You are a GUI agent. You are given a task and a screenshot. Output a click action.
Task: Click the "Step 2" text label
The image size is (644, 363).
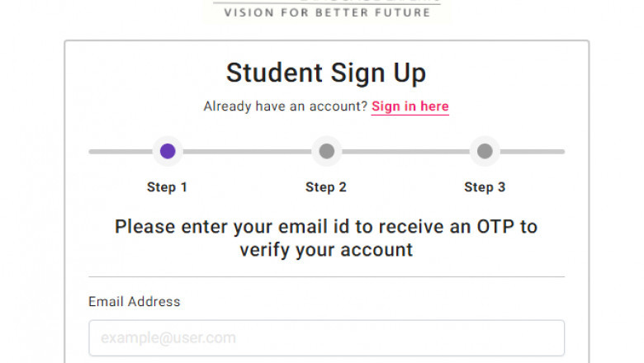point(325,187)
